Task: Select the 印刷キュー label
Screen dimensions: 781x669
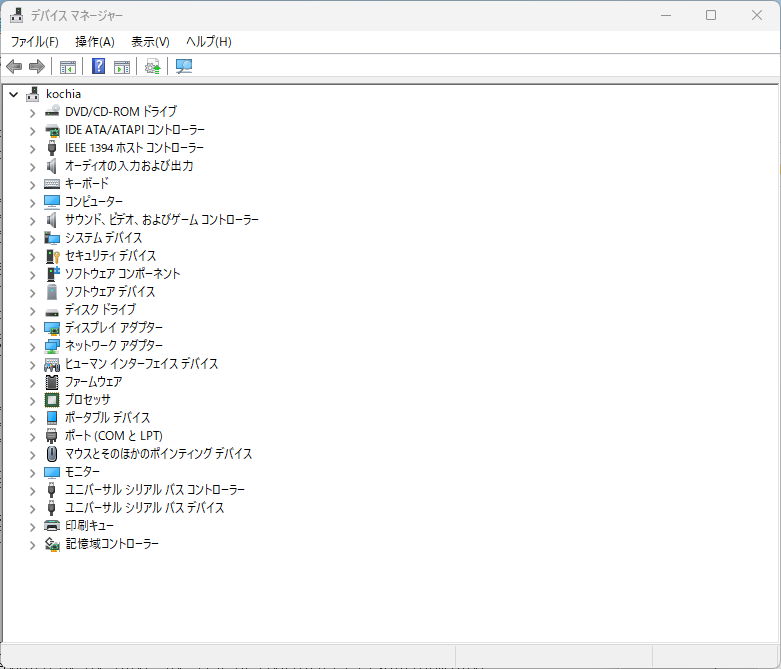Action: point(90,526)
